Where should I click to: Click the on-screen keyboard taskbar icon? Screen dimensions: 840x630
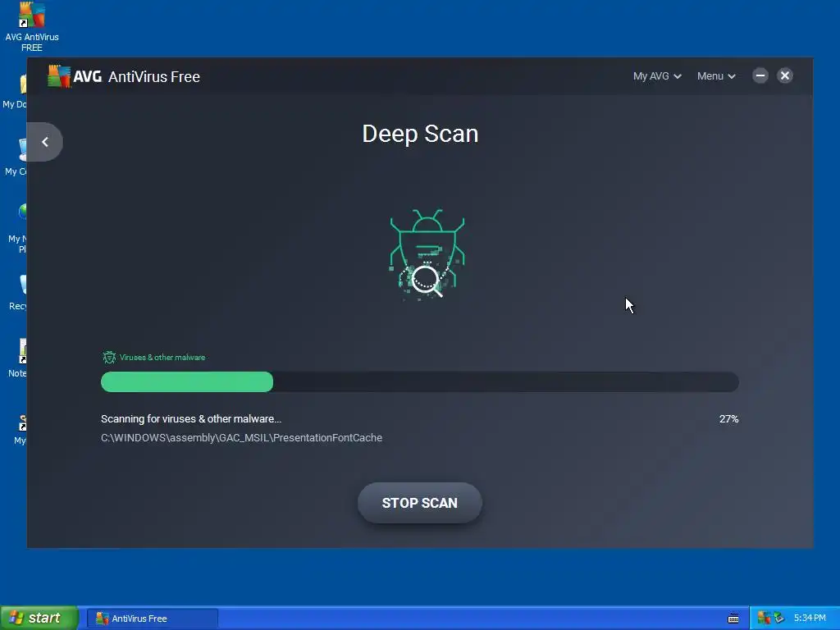(x=733, y=619)
